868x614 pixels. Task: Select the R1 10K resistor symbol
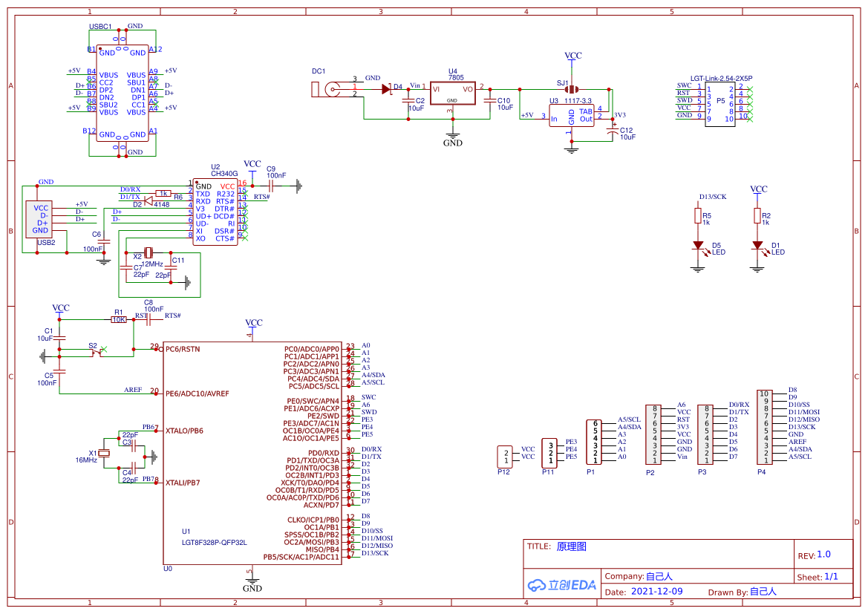pyautogui.click(x=119, y=319)
